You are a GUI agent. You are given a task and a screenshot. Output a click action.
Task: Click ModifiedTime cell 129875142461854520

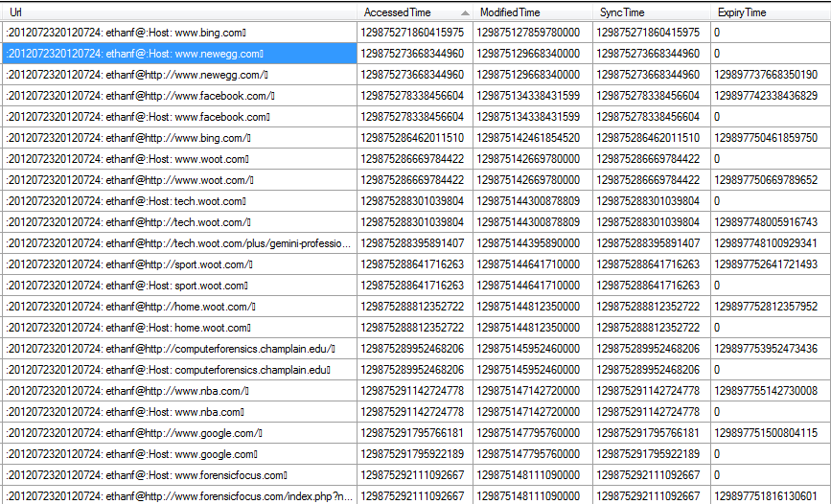click(533, 138)
